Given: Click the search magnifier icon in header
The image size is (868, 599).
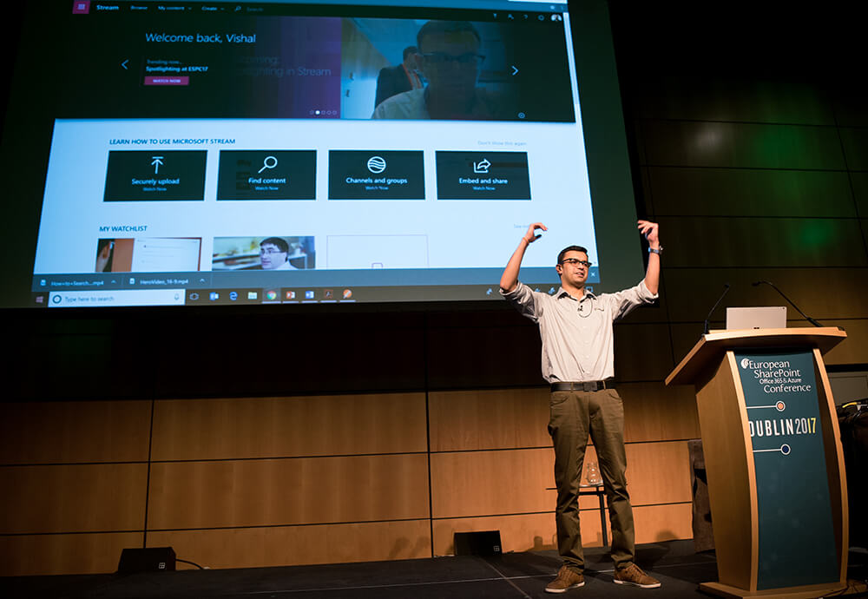Looking at the screenshot, I should [x=238, y=9].
